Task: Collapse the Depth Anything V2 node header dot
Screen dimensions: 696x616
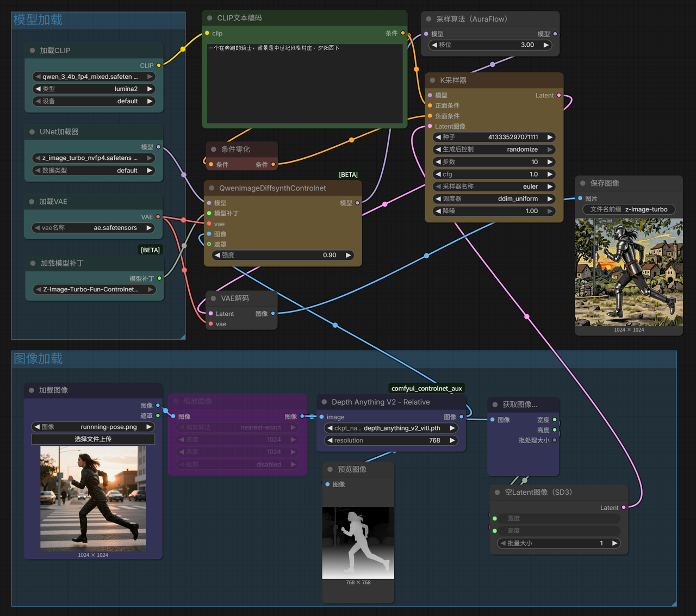Action: (324, 402)
